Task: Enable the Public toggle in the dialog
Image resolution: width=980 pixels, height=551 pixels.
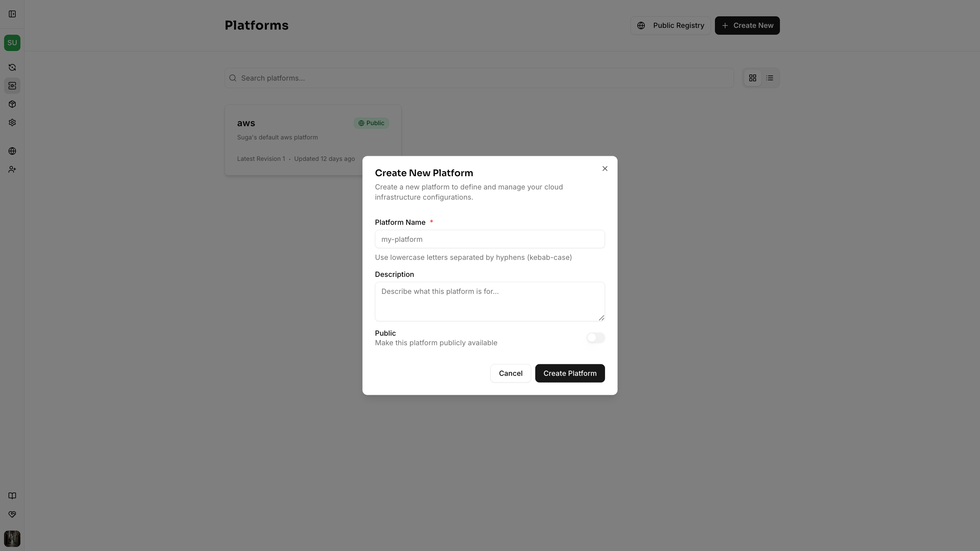Action: [x=595, y=338]
